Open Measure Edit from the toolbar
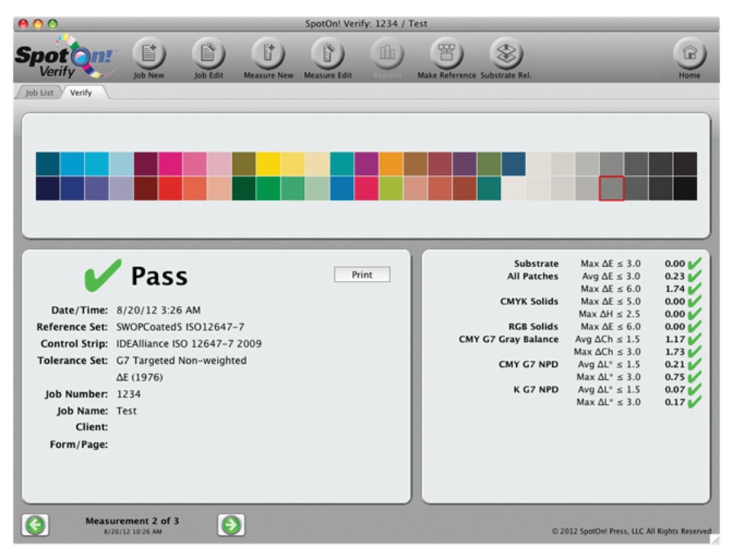733x560 pixels. [x=328, y=53]
